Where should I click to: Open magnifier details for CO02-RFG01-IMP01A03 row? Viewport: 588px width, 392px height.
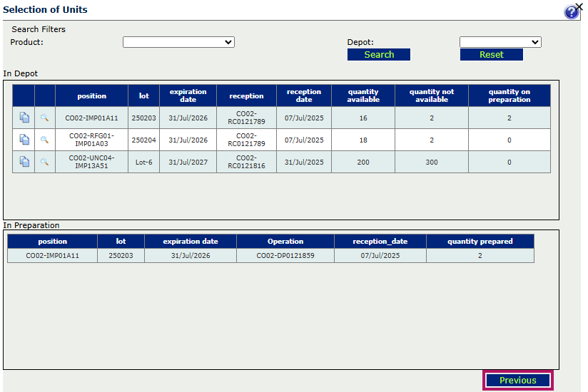click(x=45, y=140)
